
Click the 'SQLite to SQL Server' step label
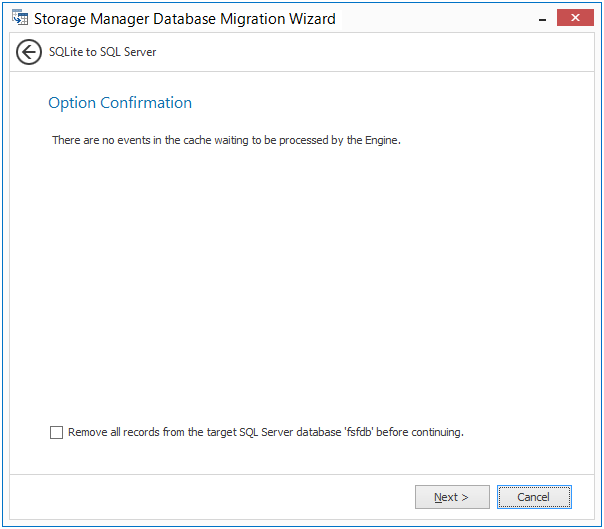coord(103,52)
